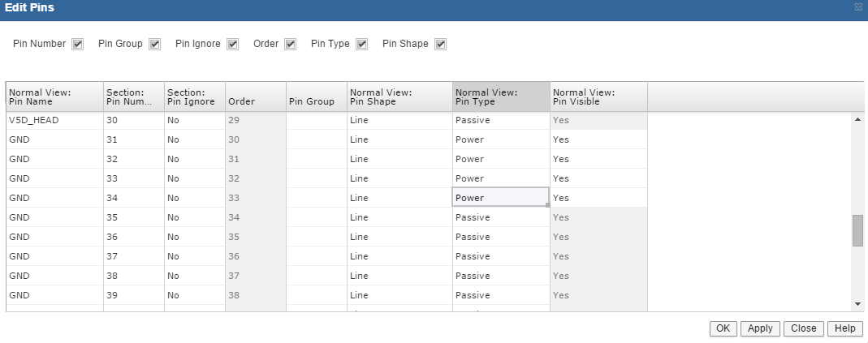Click Order value 29
Image resolution: width=868 pixels, height=343 pixels.
coord(256,120)
